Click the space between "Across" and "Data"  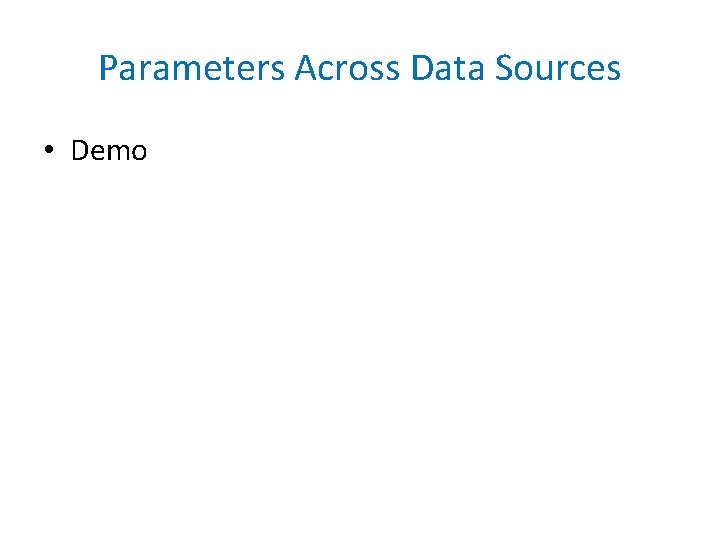[405, 68]
